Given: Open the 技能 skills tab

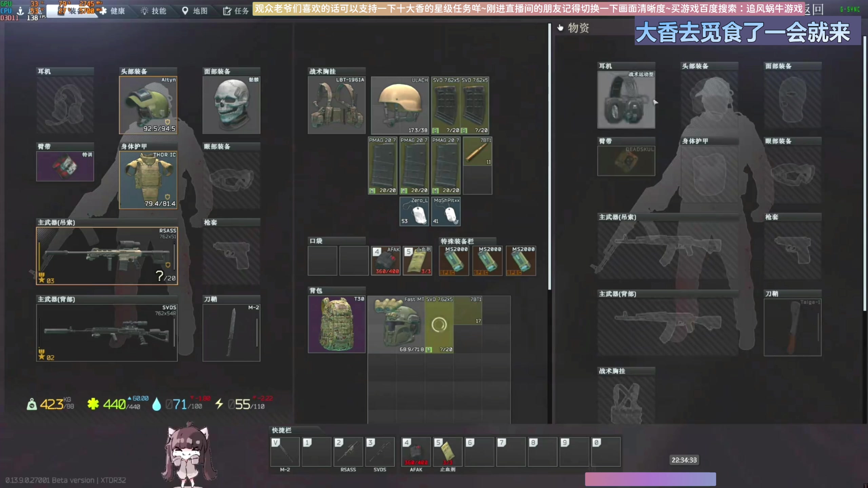Looking at the screenshot, I should (x=154, y=11).
